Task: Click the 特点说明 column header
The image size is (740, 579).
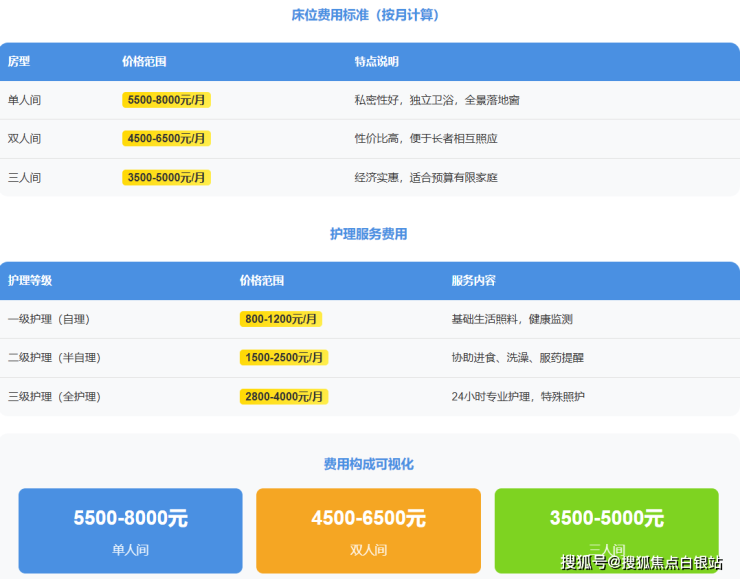Action: [376, 61]
